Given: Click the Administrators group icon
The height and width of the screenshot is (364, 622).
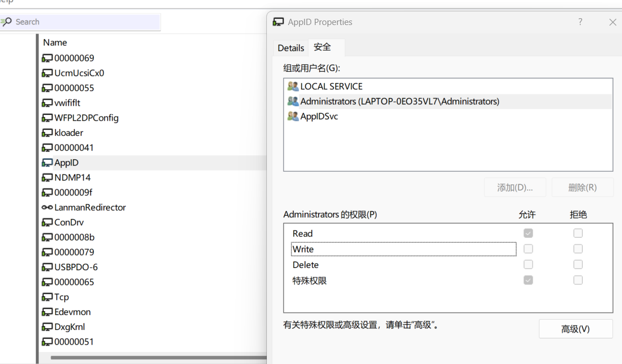Looking at the screenshot, I should click(293, 102).
